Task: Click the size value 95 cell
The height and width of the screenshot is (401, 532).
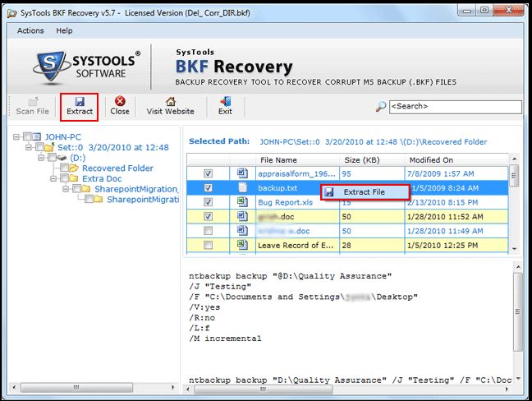Action: coord(372,173)
